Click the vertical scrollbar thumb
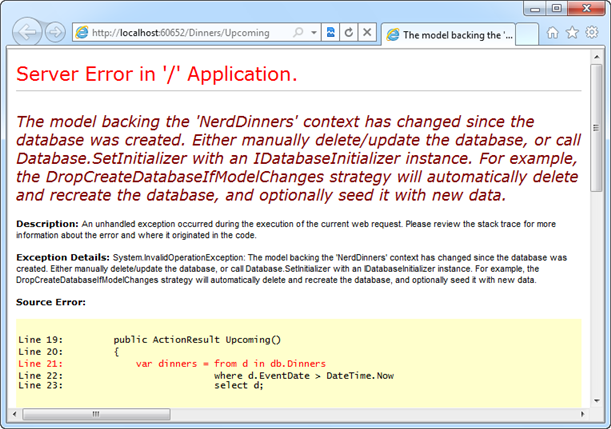Screen dimensions: 611x429 597,128
